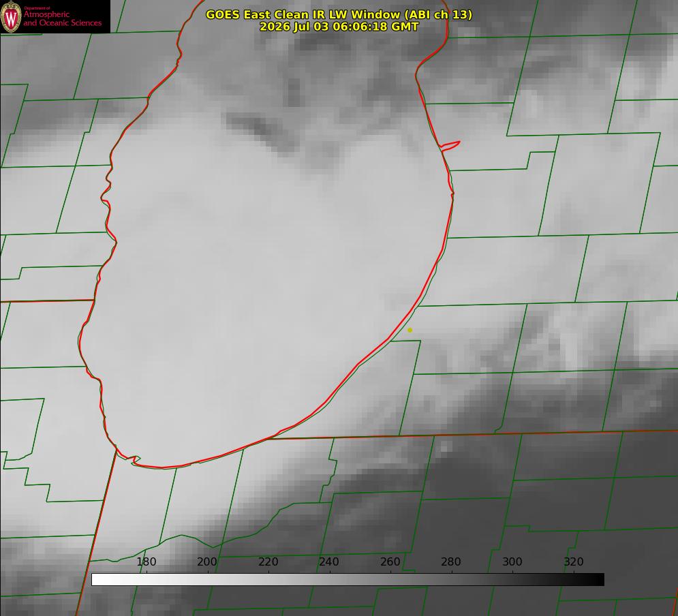This screenshot has width=678, height=616.
Task: Click the yellow dot location marker
Action: 410,330
